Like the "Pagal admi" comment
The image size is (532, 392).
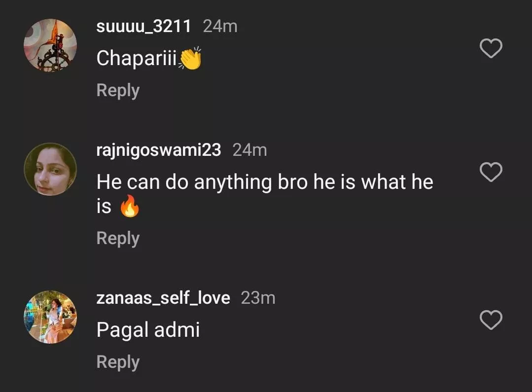(x=491, y=320)
